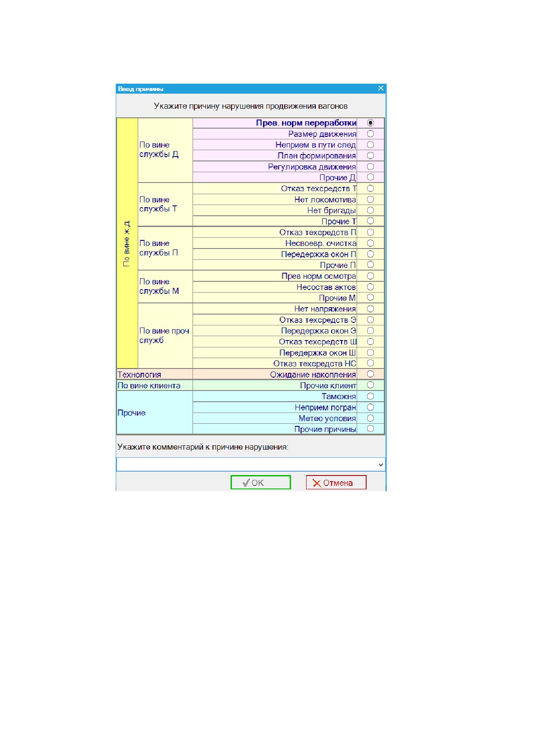Screen dimensions: 535x756
Task: Choose Ожидание накопления radio option
Action: tap(370, 374)
